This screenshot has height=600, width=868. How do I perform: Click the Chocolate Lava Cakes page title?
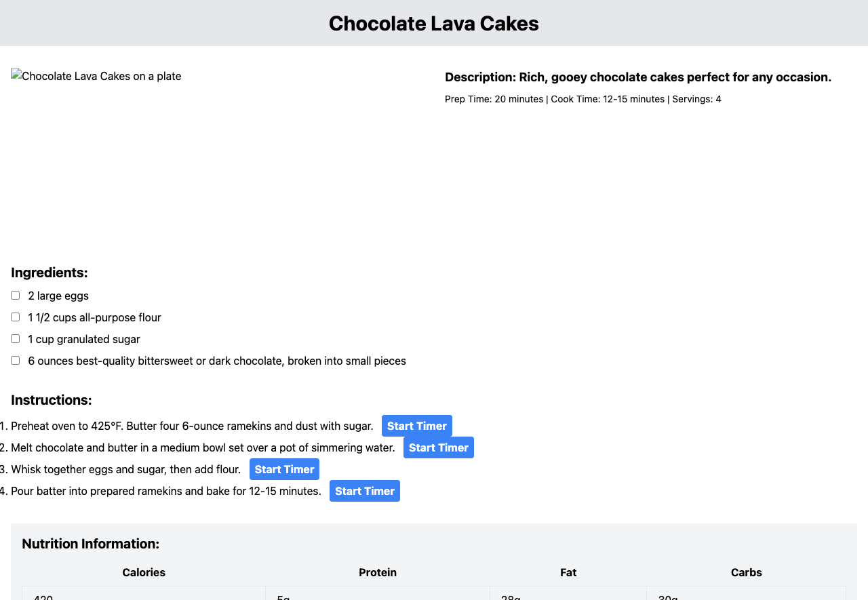tap(434, 23)
